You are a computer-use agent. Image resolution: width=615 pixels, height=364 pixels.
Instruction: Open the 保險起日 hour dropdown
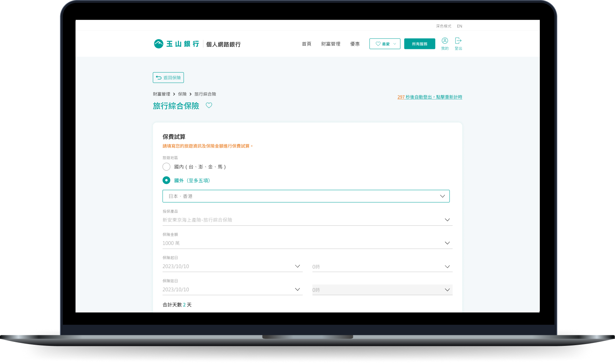[382, 267]
